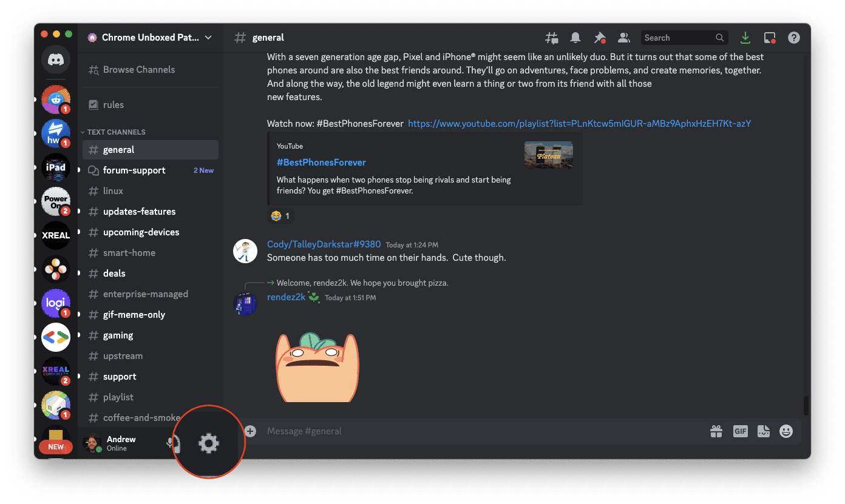The height and width of the screenshot is (504, 845).
Task: Open the support channel
Action: (x=150, y=377)
